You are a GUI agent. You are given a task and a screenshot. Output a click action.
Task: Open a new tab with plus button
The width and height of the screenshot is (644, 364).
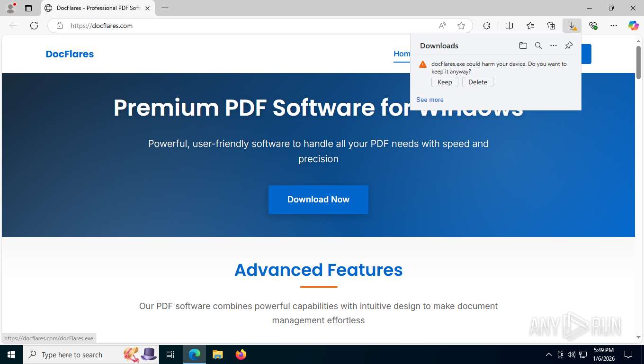pyautogui.click(x=165, y=8)
